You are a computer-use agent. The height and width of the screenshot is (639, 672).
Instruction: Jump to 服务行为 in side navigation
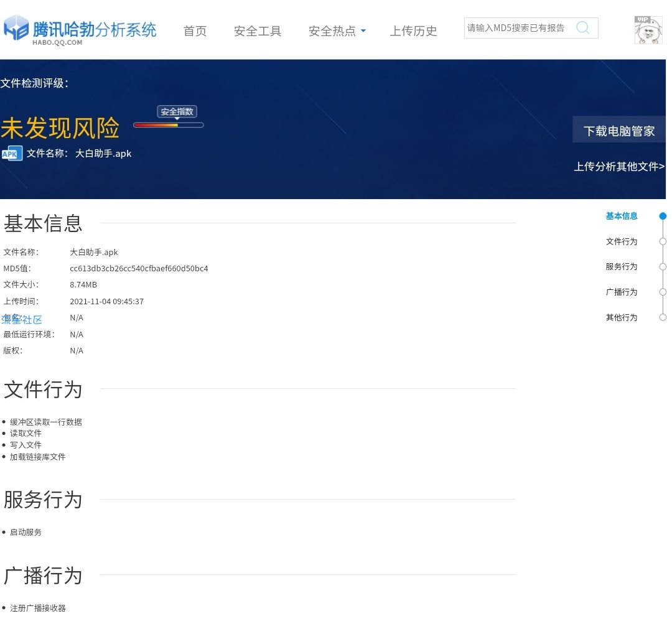click(622, 266)
